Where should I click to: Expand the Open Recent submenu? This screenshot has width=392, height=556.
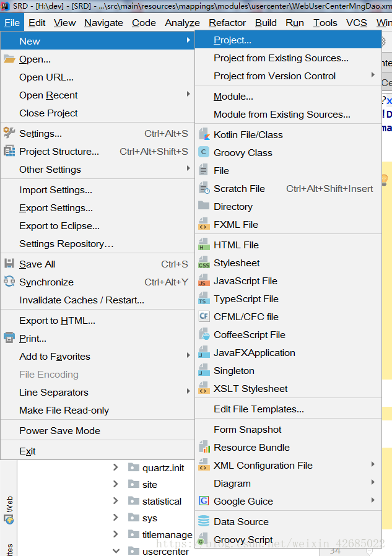click(48, 95)
